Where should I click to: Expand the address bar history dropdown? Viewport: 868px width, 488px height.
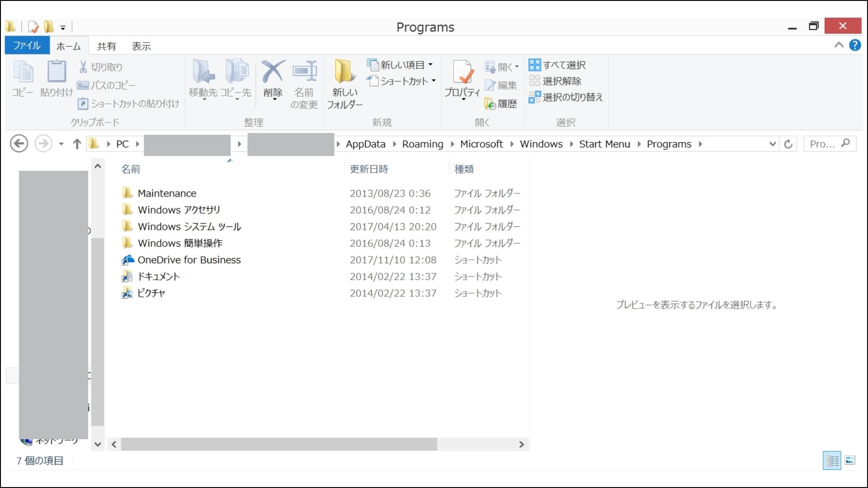tap(772, 144)
